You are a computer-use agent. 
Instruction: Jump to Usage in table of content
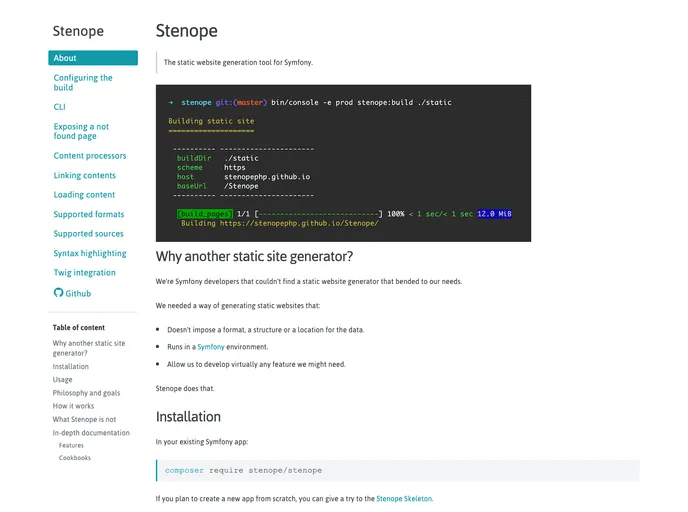pos(62,380)
